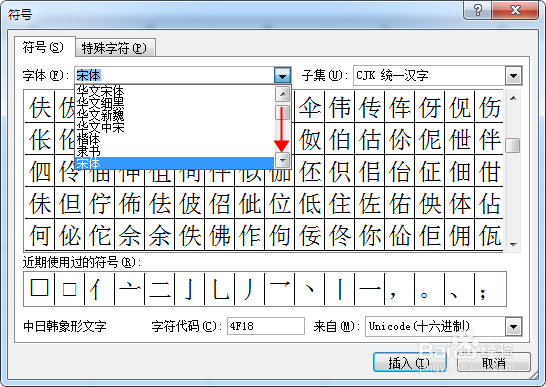
Task: Select the character 传 in the grid
Action: click(x=369, y=107)
